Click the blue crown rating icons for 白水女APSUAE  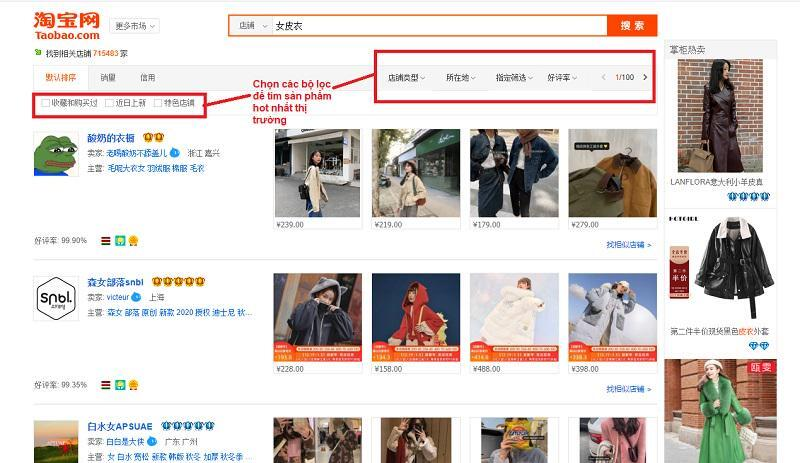click(x=186, y=426)
